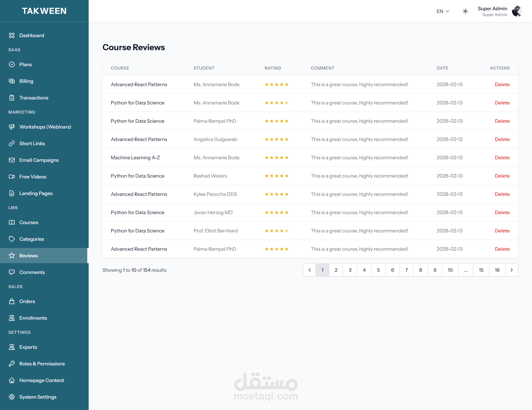
Task: Open the Comments menu item
Action: pyautogui.click(x=32, y=272)
